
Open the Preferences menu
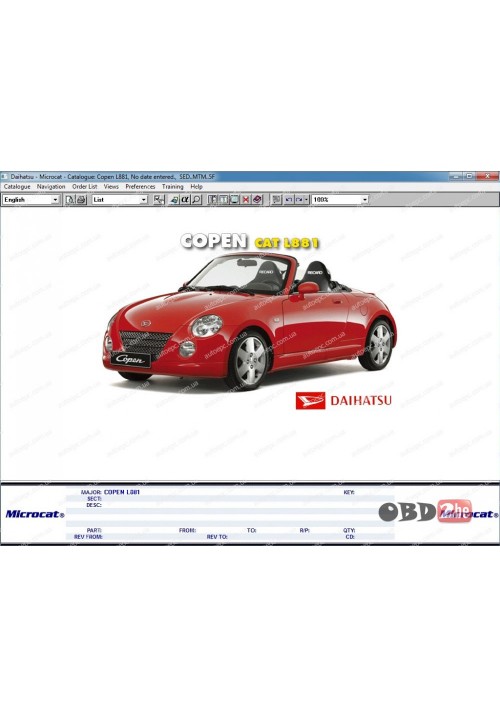(140, 187)
